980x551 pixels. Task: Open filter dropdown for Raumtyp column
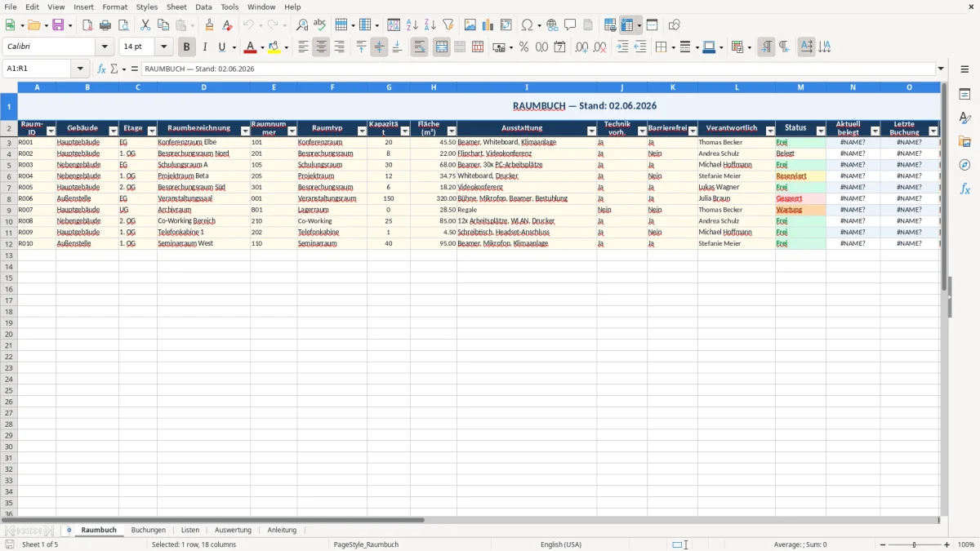pyautogui.click(x=361, y=131)
